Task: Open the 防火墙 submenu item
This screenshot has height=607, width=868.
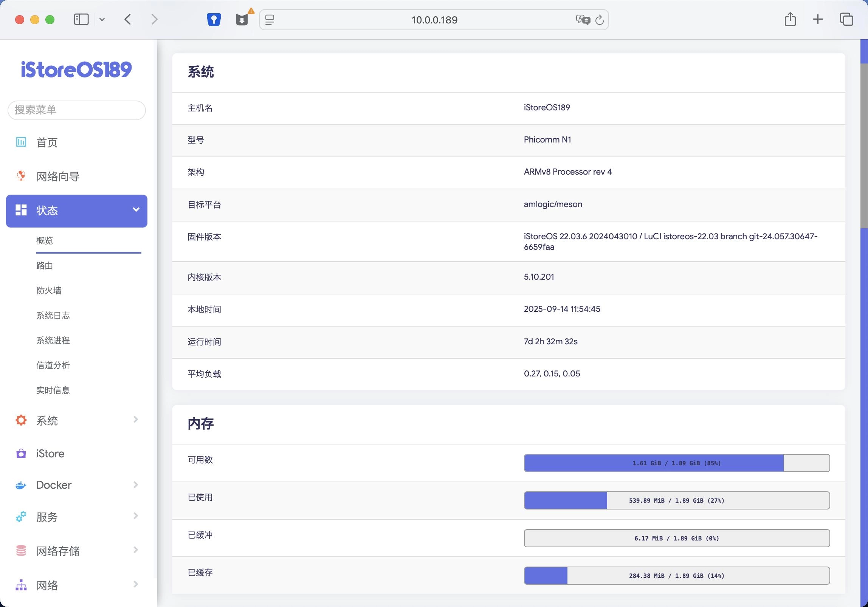Action: point(49,291)
